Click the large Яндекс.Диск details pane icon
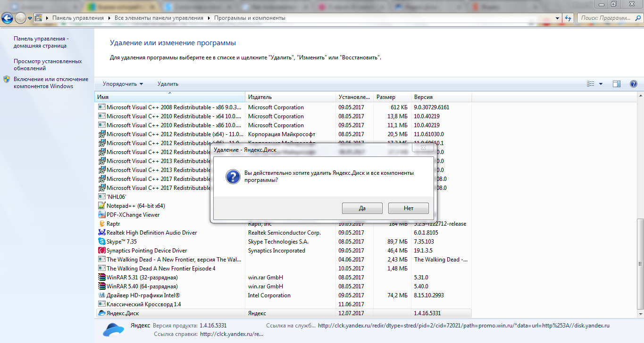Viewport: 644px width, 343px height. point(114,329)
